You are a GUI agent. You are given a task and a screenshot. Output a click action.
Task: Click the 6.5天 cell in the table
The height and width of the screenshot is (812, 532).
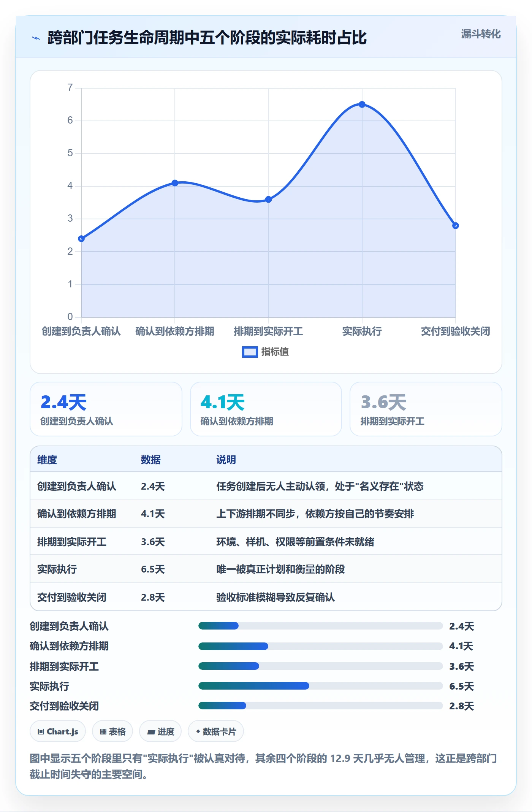[153, 569]
